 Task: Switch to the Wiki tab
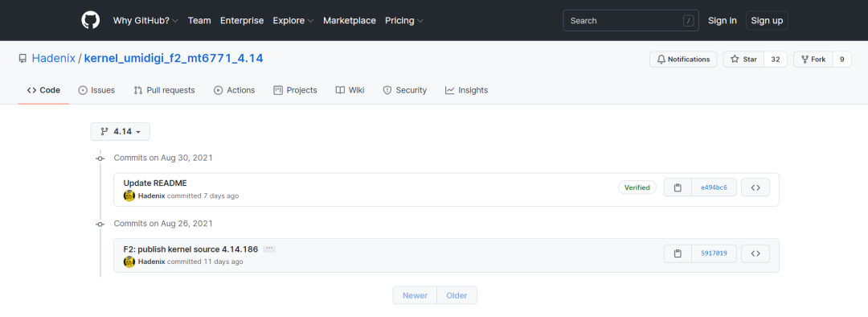[350, 90]
